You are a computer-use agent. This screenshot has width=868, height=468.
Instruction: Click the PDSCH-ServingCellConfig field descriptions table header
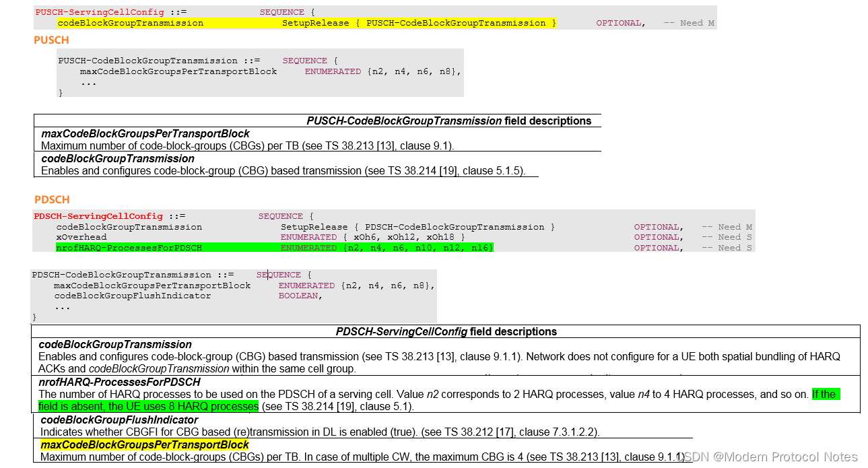(446, 331)
